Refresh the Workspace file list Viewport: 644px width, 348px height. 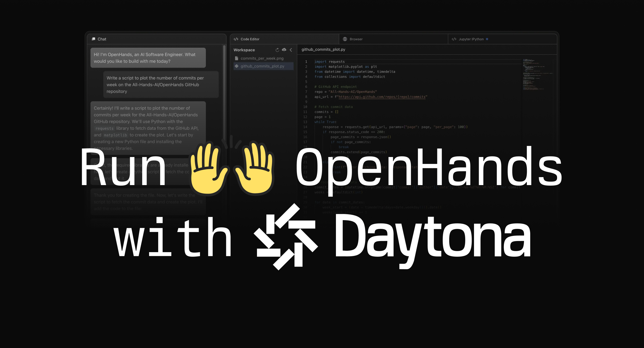(x=277, y=50)
